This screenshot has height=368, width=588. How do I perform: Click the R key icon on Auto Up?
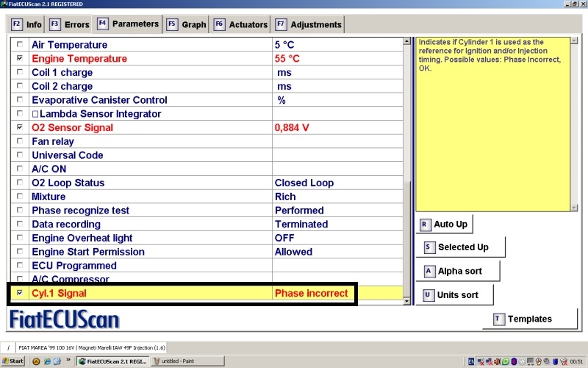pos(424,224)
